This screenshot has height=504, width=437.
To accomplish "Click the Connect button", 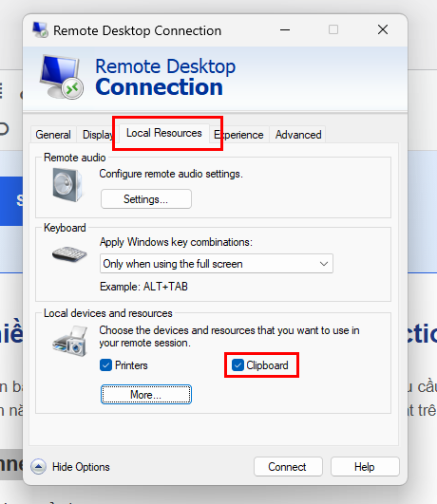I will [288, 467].
